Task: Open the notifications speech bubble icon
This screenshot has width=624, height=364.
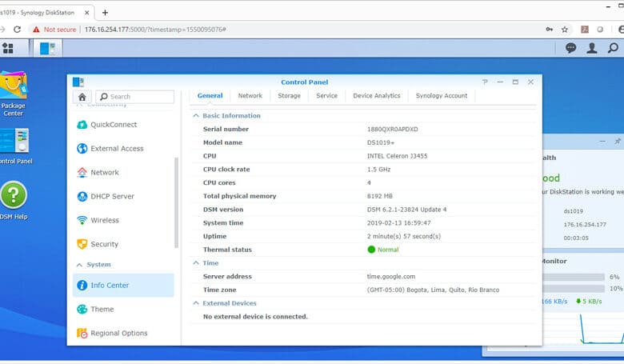Action: 570,48
